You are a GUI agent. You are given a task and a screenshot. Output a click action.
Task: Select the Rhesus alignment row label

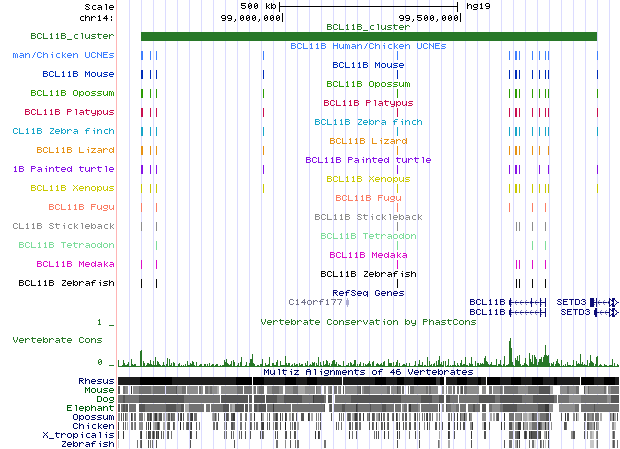95,381
